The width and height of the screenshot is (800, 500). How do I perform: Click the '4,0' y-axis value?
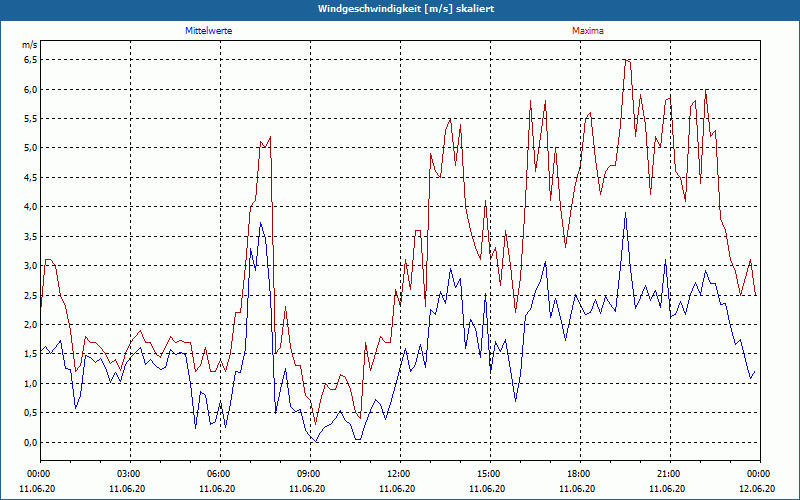(x=30, y=207)
